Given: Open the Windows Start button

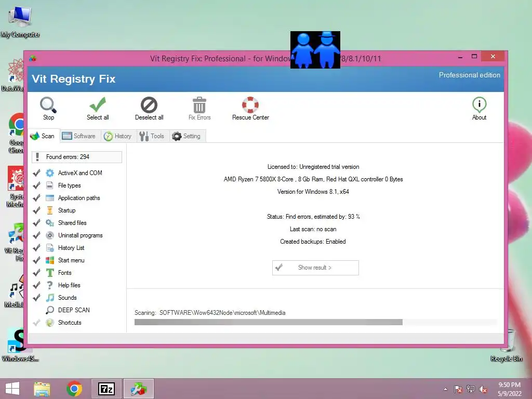Looking at the screenshot, I should 12,389.
